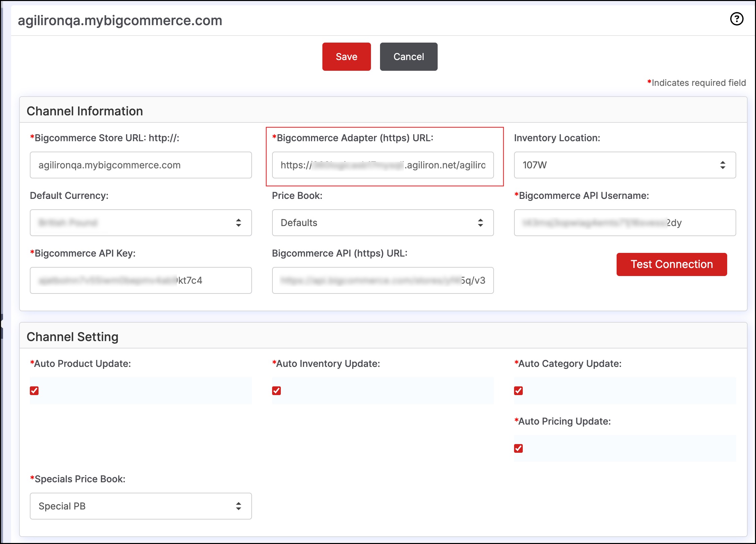The height and width of the screenshot is (544, 756).
Task: Focus the Bigcommerce API https URL field
Action: click(383, 280)
